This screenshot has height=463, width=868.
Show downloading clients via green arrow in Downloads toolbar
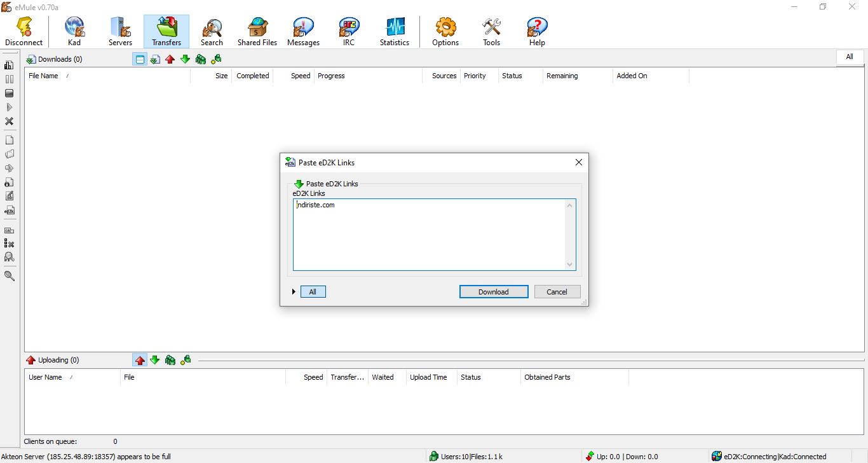pos(185,59)
